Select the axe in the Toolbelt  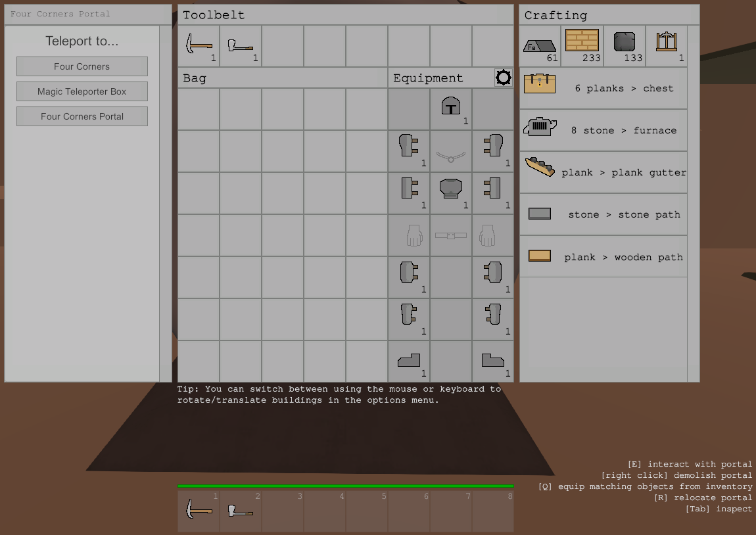coord(241,46)
